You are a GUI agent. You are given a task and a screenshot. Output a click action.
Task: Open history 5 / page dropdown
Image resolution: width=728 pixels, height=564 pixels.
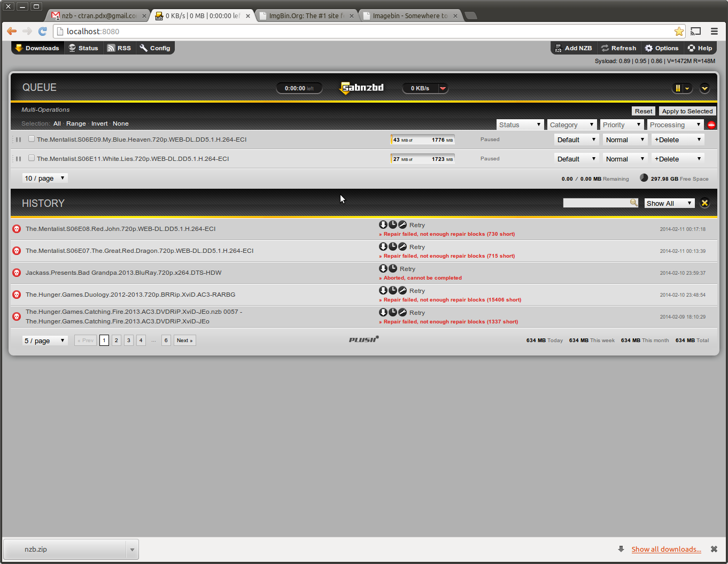45,341
